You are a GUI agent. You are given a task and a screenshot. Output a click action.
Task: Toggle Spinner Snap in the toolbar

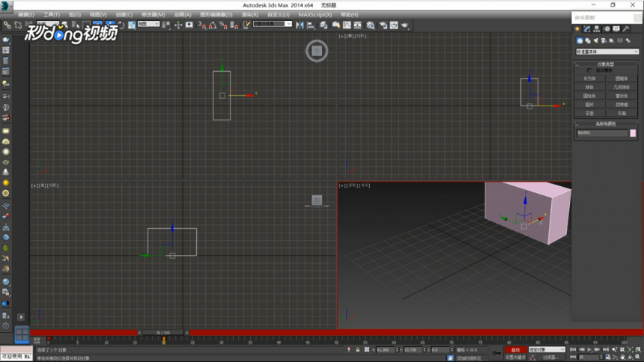tap(234, 25)
